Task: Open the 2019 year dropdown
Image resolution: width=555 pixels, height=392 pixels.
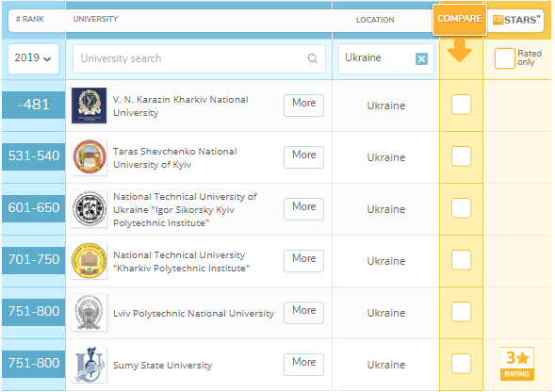Action: (x=33, y=58)
